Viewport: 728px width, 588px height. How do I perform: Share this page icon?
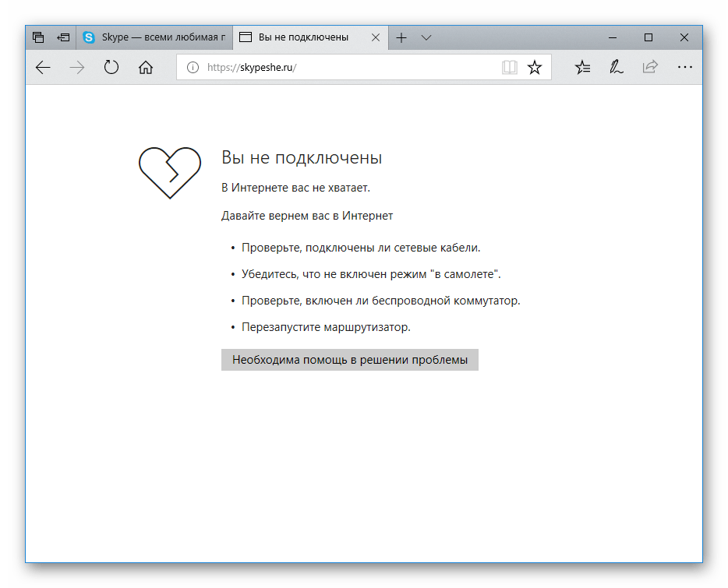[x=651, y=67]
